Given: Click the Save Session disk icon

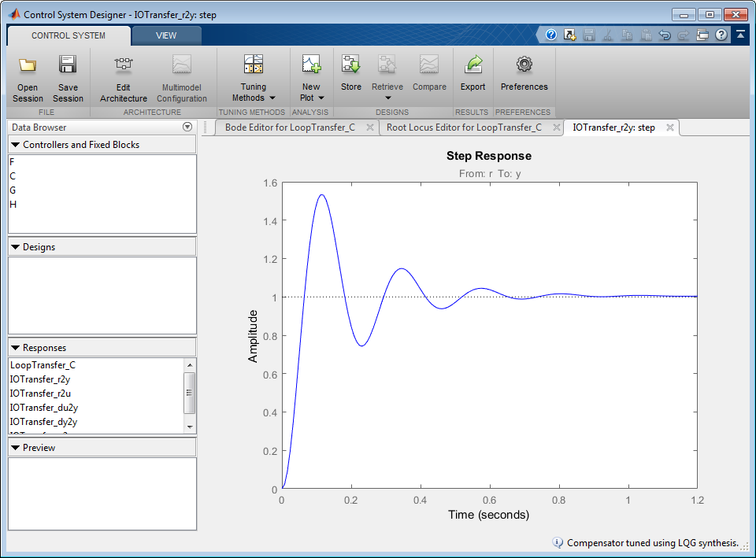Looking at the screenshot, I should coord(68,65).
